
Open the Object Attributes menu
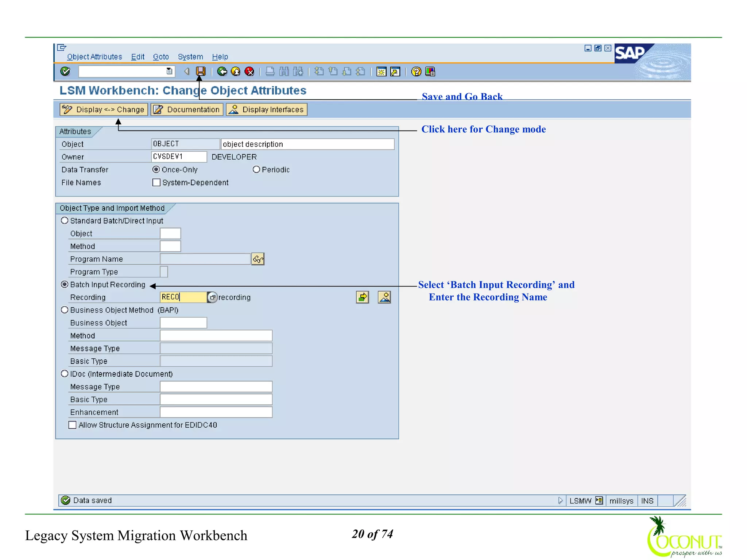click(94, 57)
